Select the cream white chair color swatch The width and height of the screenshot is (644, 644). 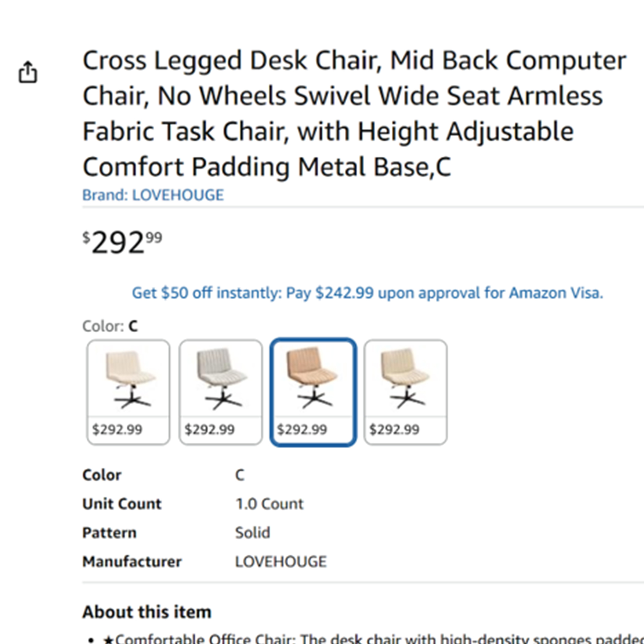tap(128, 392)
